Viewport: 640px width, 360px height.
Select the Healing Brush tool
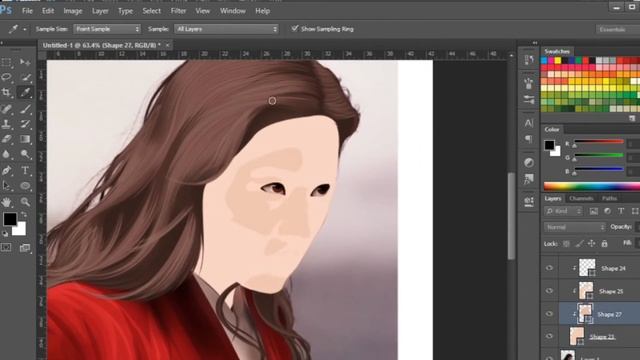click(x=7, y=109)
